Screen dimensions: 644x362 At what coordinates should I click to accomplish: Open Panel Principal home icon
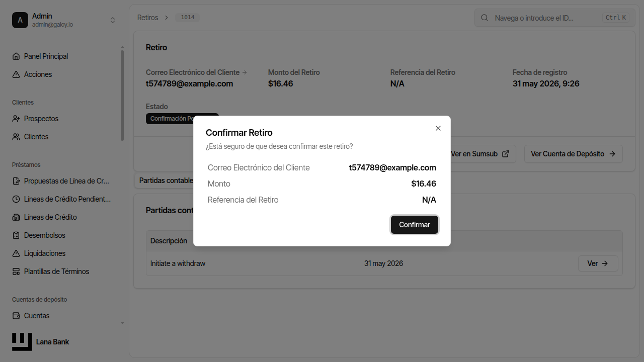(16, 56)
